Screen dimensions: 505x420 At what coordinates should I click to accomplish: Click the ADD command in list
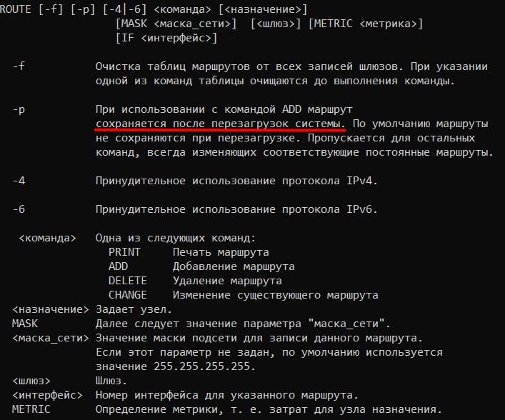[118, 266]
